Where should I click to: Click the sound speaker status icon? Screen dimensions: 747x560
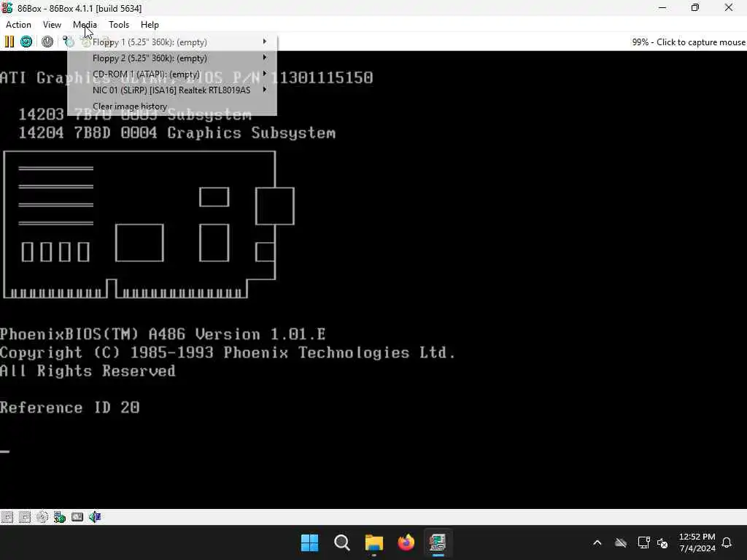(x=95, y=517)
